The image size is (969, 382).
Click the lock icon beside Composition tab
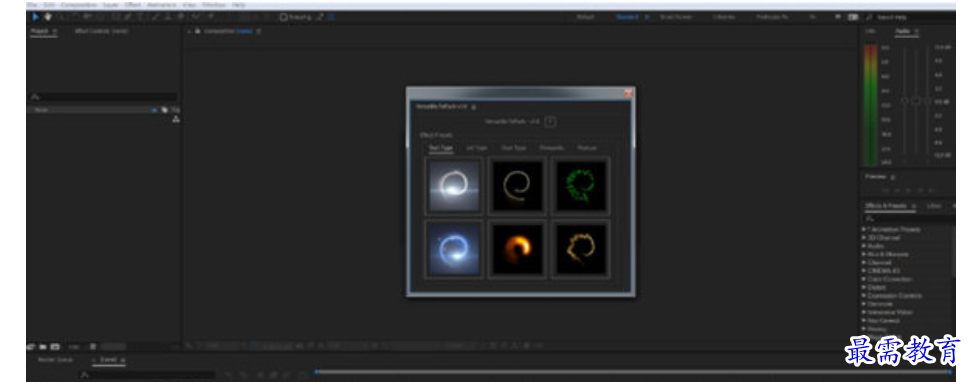[x=198, y=31]
